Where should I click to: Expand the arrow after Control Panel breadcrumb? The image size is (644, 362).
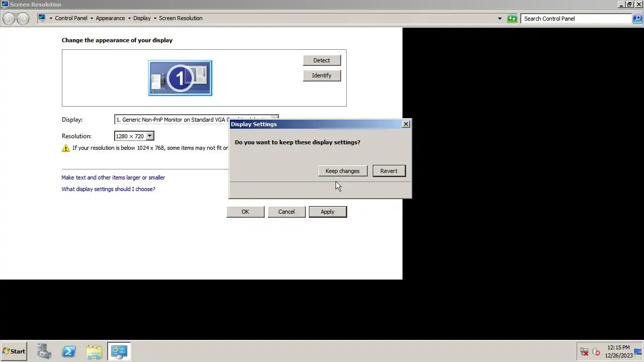92,19
